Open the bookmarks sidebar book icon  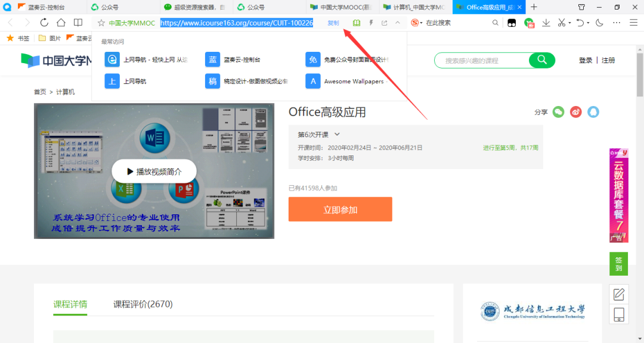coord(78,23)
